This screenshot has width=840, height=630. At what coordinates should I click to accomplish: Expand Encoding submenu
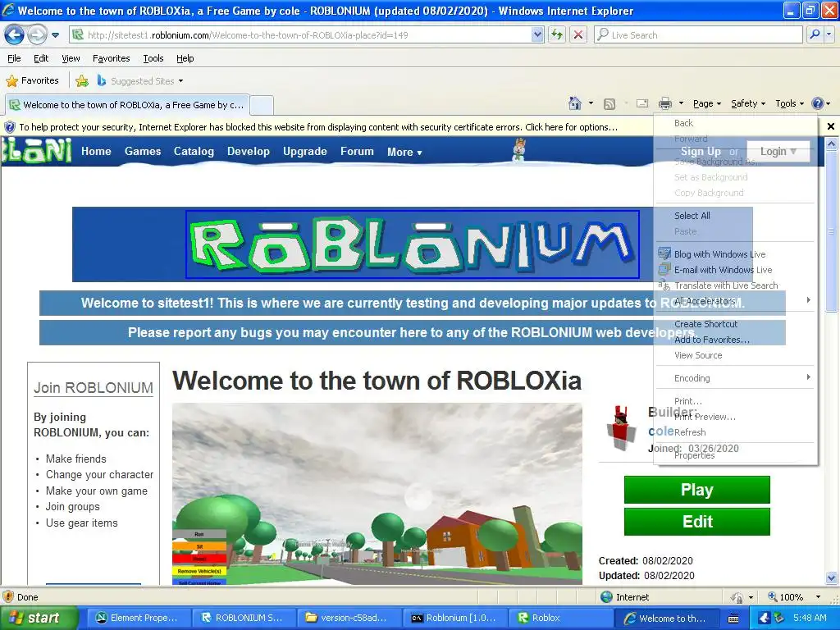tap(735, 377)
